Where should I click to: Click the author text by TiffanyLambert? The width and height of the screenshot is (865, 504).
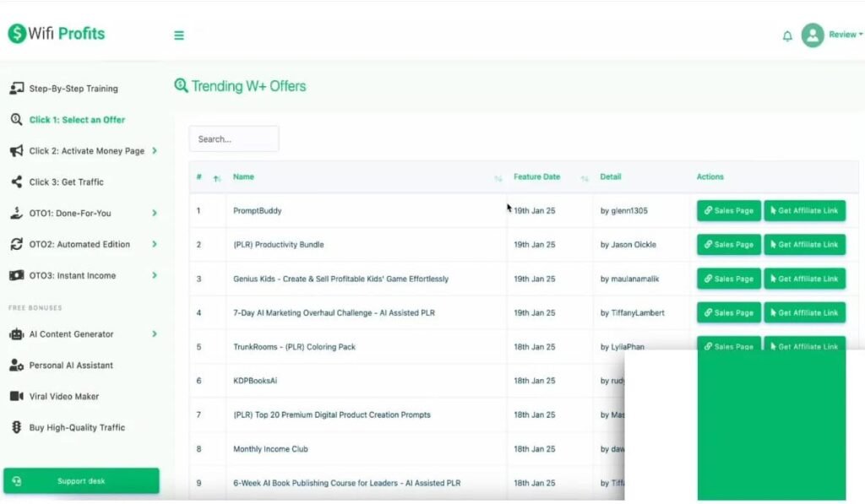[632, 312]
